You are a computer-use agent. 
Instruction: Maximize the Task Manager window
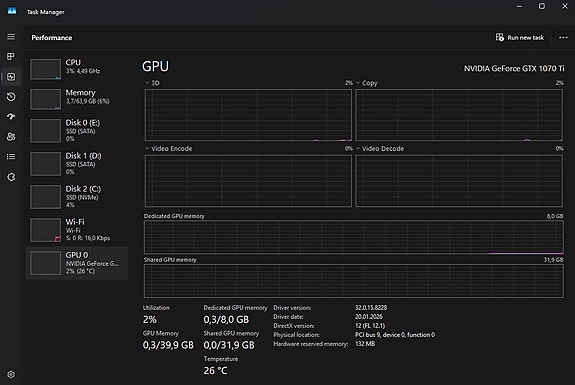(542, 6)
